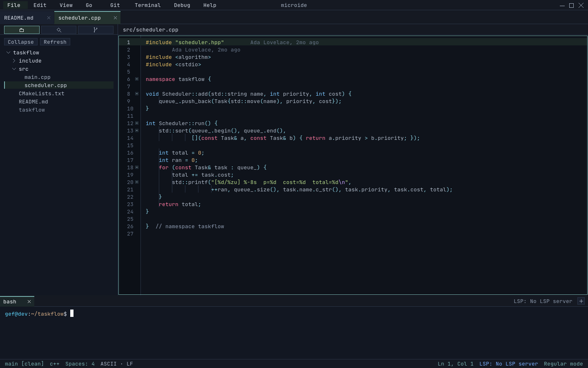Click the src/scheduler.cpp breadcrumb path
The width and height of the screenshot is (588, 368).
point(151,29)
